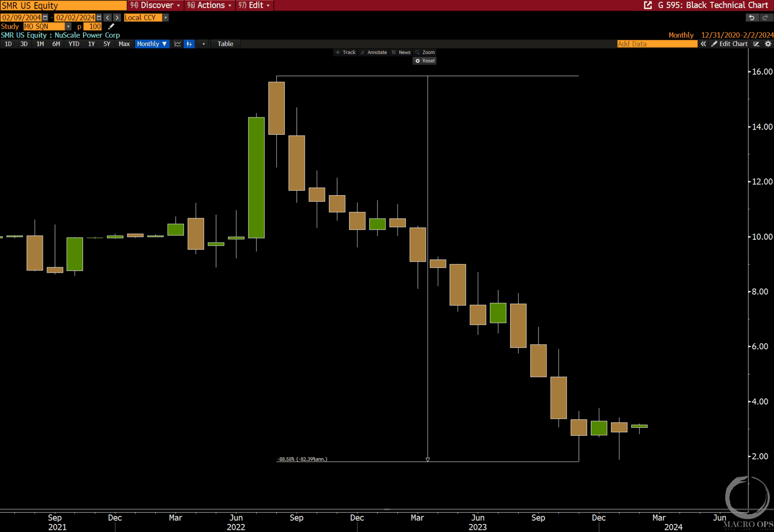
Task: Click the tall green June 2022 candlestick
Action: click(x=256, y=178)
